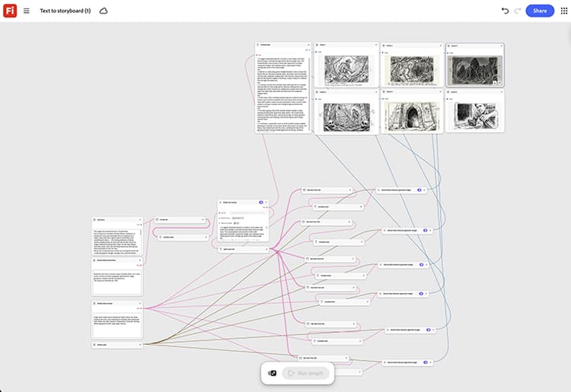The height and width of the screenshot is (392, 571).
Task: Open the apps grid launcher
Action: 563,11
